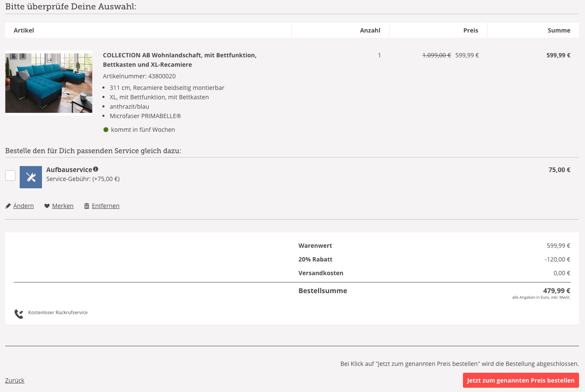The width and height of the screenshot is (585, 392).
Task: Enable the Aufbauservice checkbox
Action: (x=10, y=175)
